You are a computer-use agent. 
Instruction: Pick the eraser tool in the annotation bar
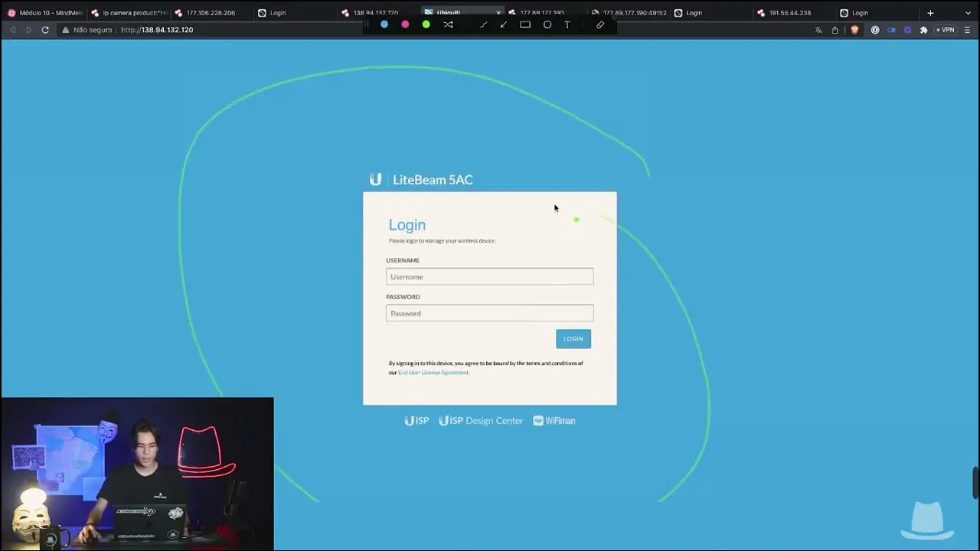(x=600, y=24)
